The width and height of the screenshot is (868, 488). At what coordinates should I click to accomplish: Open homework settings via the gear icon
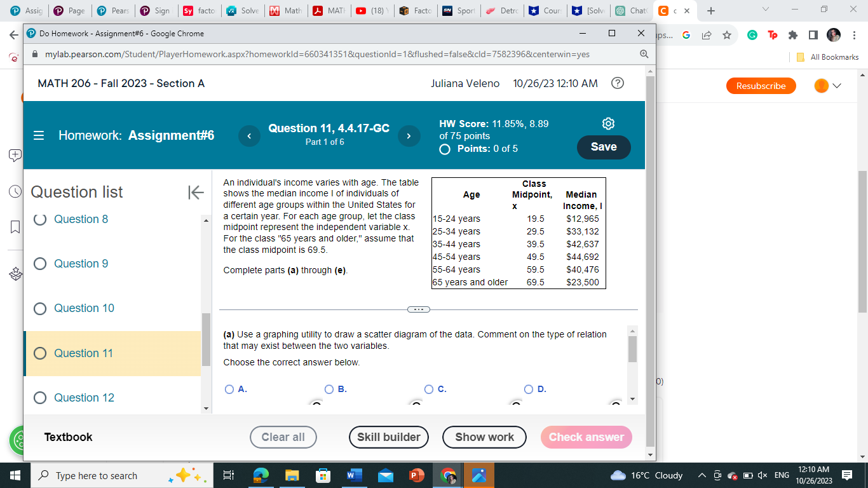tap(608, 123)
